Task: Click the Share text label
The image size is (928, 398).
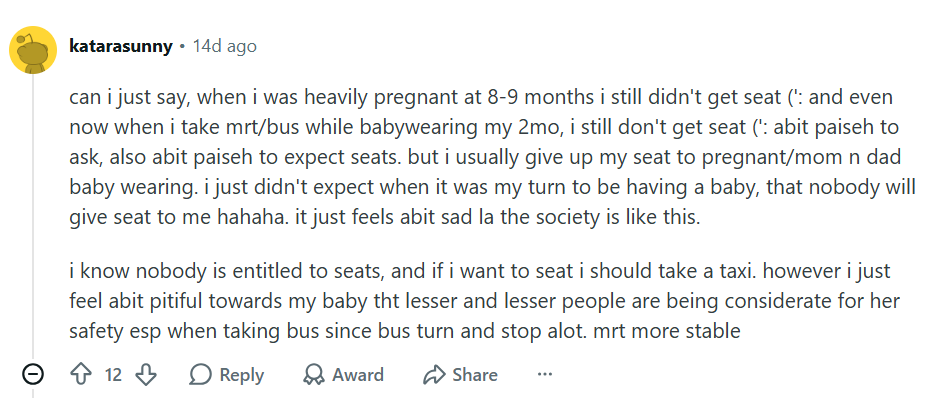Action: coord(475,375)
